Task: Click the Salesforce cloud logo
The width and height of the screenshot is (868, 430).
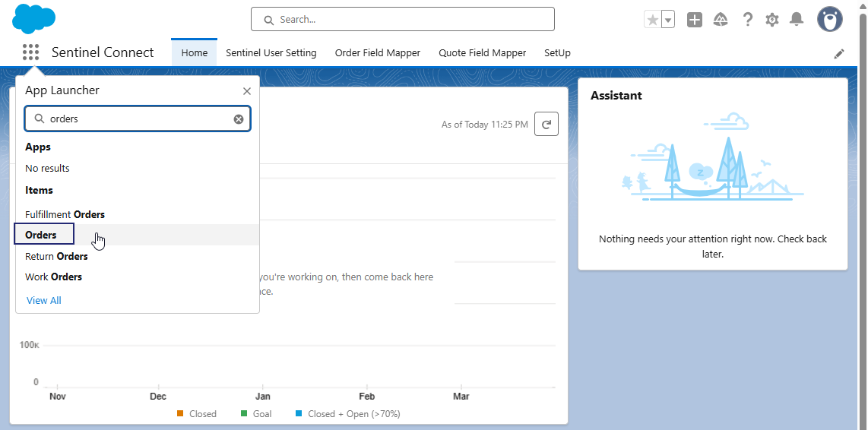Action: tap(33, 18)
